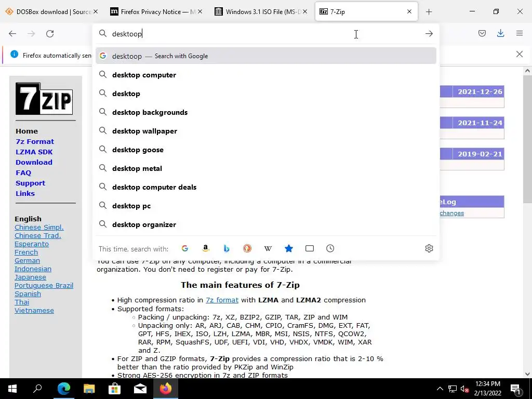
Task: Close the 7-Zip tab
Action: [x=409, y=11]
